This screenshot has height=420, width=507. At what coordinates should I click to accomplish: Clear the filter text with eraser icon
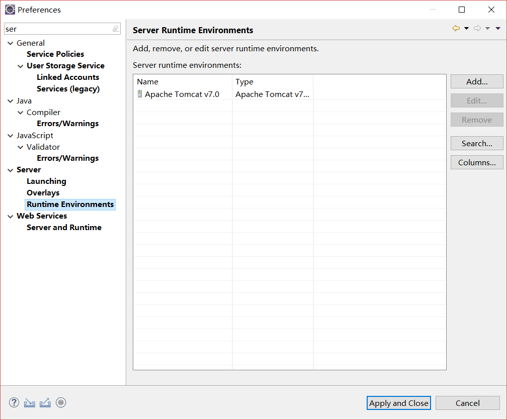coord(116,29)
